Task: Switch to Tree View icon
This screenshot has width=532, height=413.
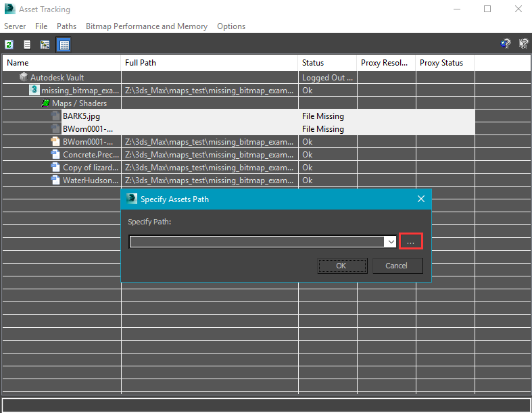Action: tap(45, 45)
